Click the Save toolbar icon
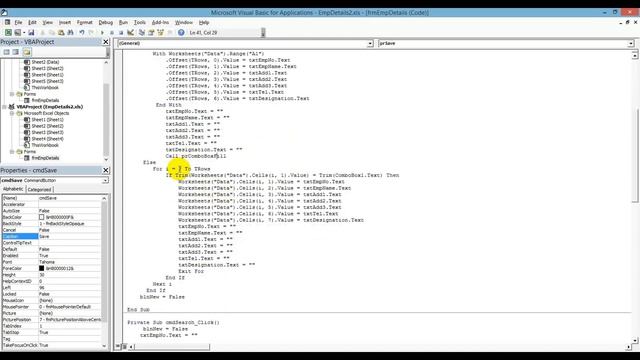 click(x=31, y=33)
